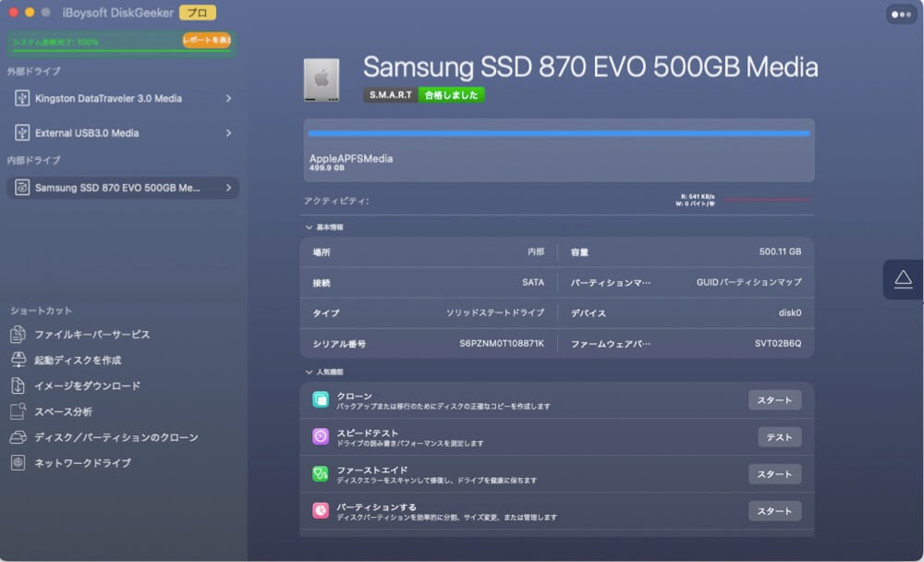The image size is (924, 562).
Task: Click the green system diagnosis progress bar
Action: (121, 50)
